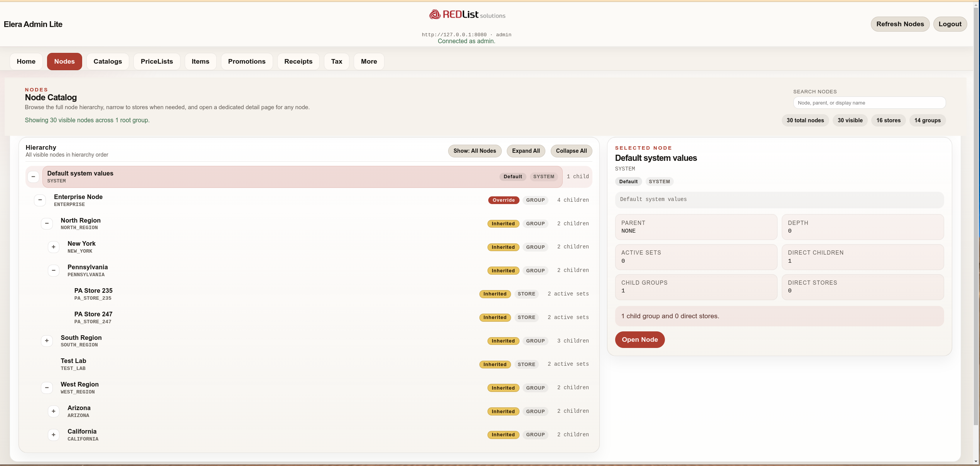The height and width of the screenshot is (466, 980).
Task: Log out with the Logout button
Action: [x=950, y=24]
